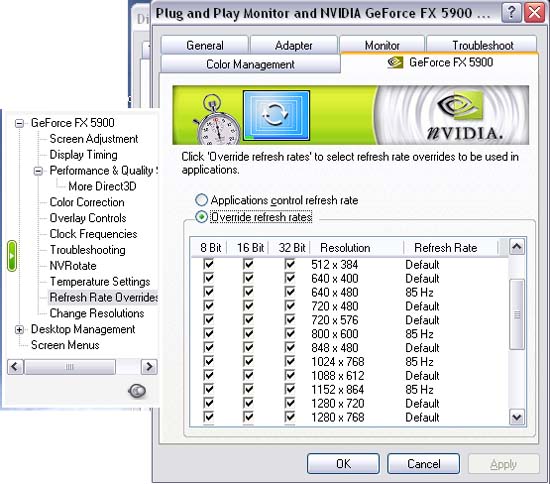Click the resolution list vertical scrollbar thumb
Viewport: 550px width, 484px height.
click(x=517, y=314)
